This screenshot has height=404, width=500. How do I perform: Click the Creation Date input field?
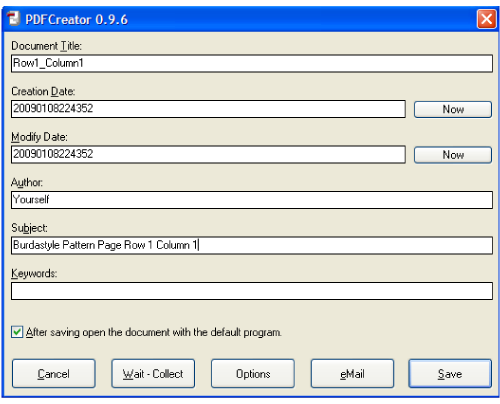[x=208, y=109]
